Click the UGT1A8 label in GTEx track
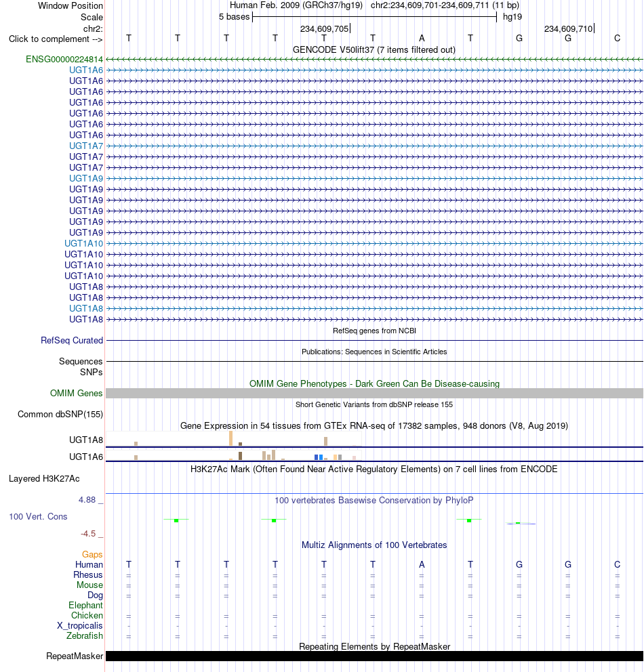Image resolution: width=644 pixels, height=672 pixels. (86, 440)
